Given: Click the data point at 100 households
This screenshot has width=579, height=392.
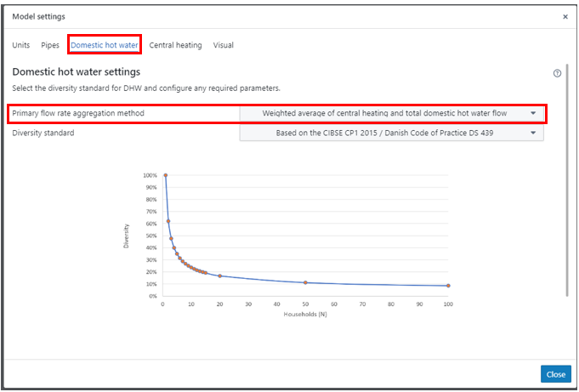Looking at the screenshot, I should point(448,286).
